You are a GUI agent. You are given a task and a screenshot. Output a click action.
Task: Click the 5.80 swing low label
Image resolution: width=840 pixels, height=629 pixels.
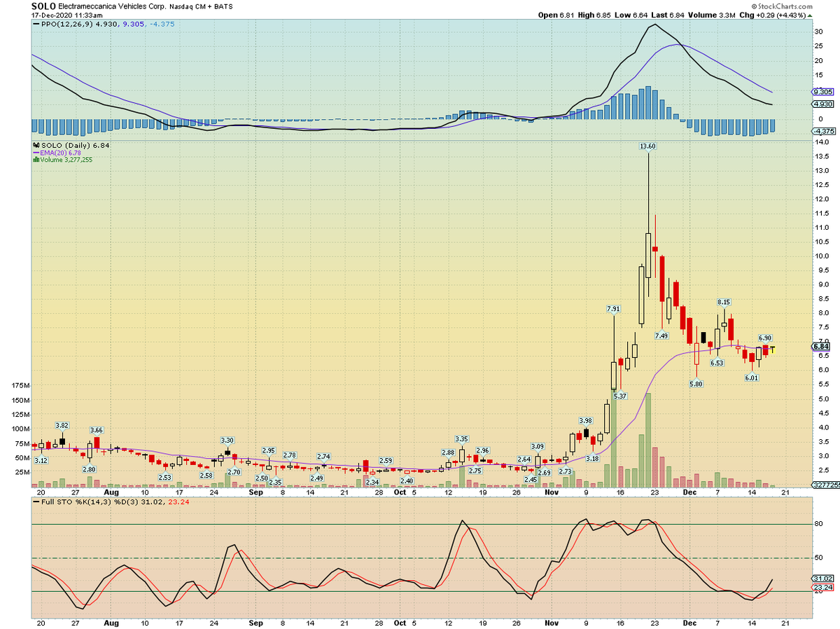coord(695,384)
